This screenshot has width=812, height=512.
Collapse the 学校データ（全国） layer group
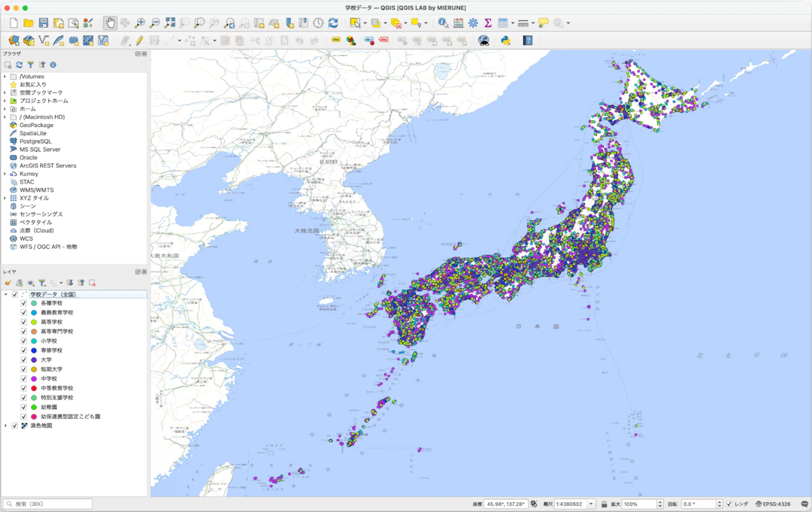click(5, 295)
